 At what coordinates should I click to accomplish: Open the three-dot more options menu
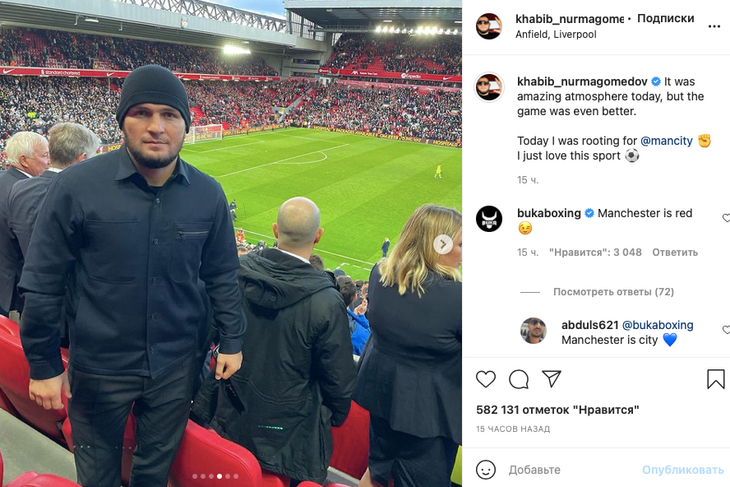(714, 27)
